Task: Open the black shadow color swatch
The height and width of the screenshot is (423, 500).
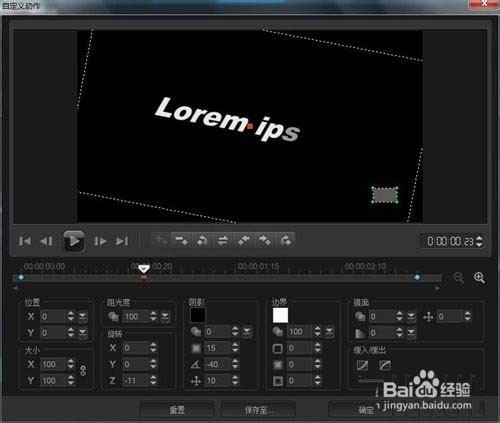Action: coord(198,315)
